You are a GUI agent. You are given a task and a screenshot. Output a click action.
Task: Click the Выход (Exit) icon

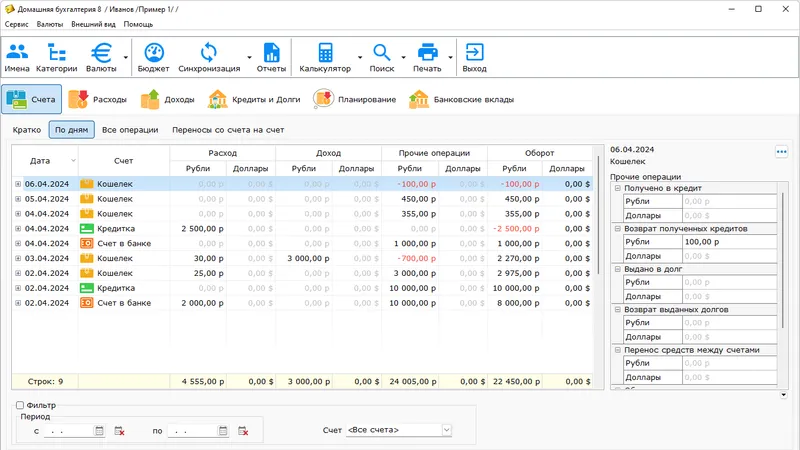pos(475,58)
